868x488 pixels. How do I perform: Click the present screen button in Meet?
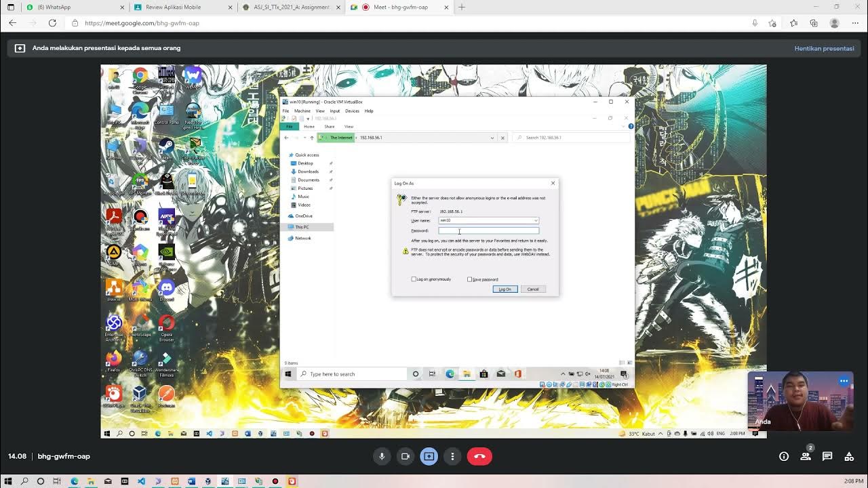tap(429, 456)
